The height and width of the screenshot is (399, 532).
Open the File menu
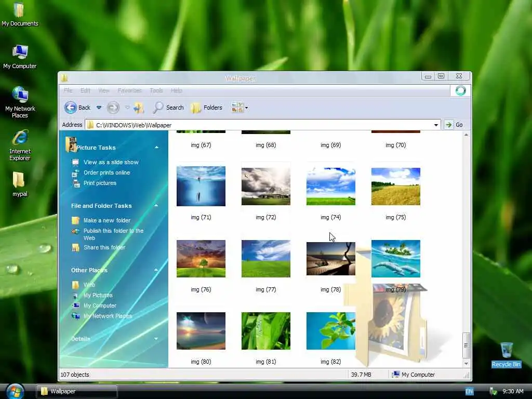click(x=68, y=90)
